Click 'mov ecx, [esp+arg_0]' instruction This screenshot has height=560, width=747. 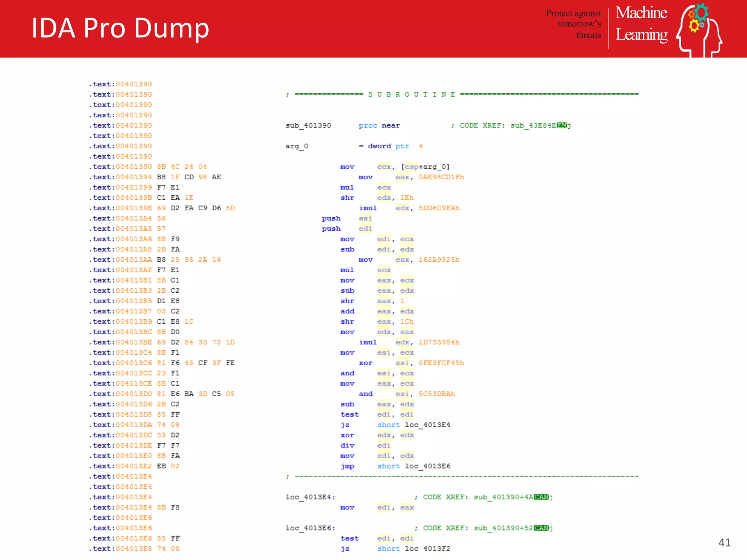395,167
